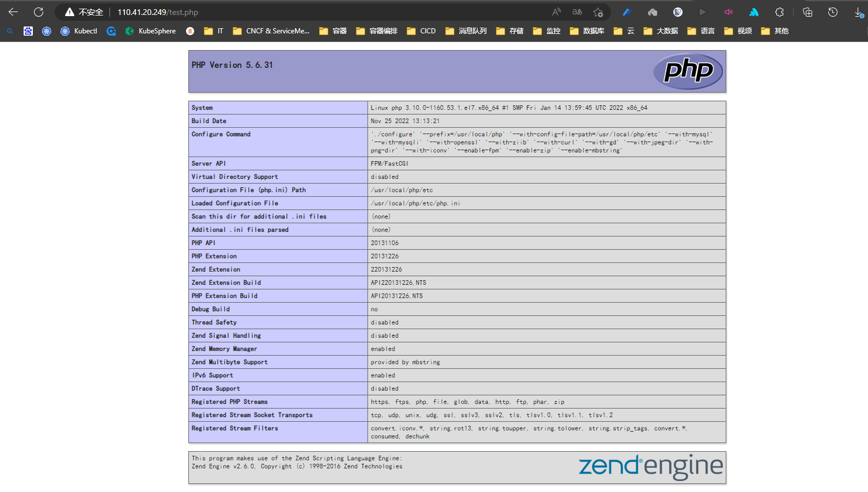Open the Collections icon

808,12
